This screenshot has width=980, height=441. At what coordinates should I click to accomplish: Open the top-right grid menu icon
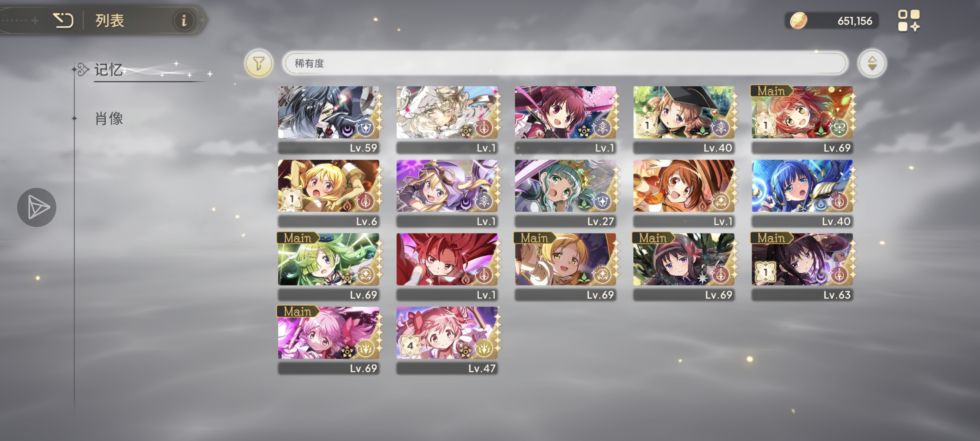click(909, 20)
